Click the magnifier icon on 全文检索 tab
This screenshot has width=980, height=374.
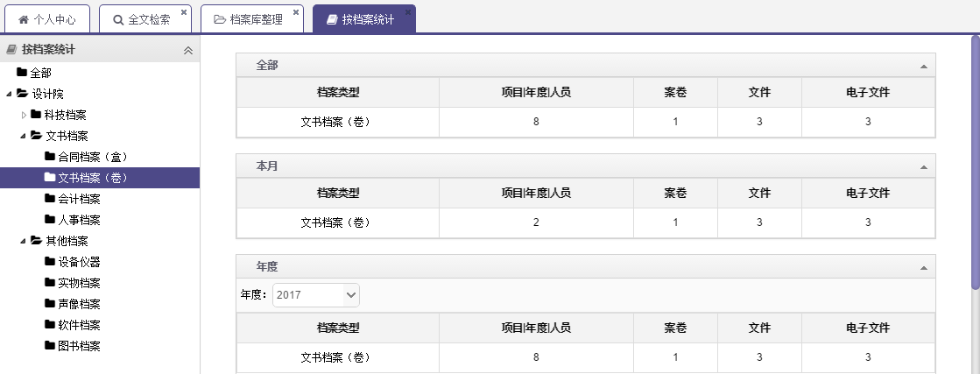118,19
